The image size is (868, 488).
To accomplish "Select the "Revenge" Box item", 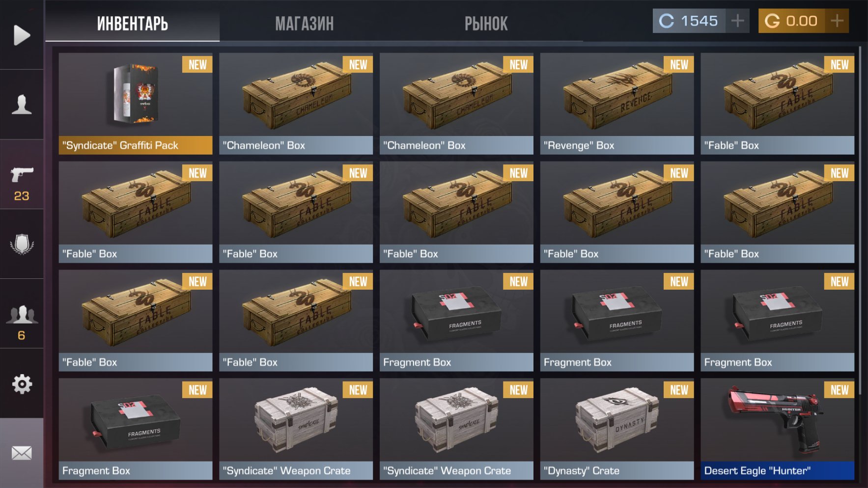I will tap(617, 104).
